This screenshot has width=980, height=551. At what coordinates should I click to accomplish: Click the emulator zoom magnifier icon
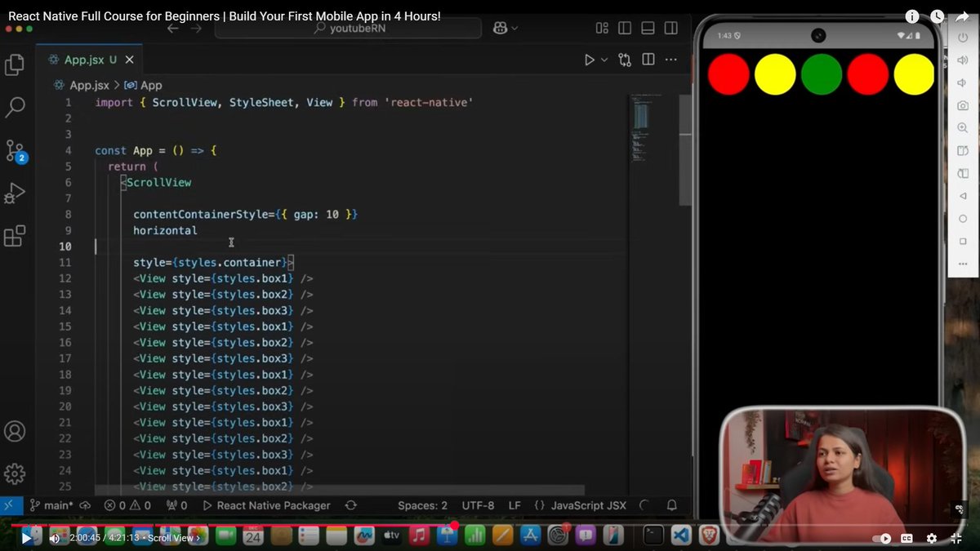963,128
